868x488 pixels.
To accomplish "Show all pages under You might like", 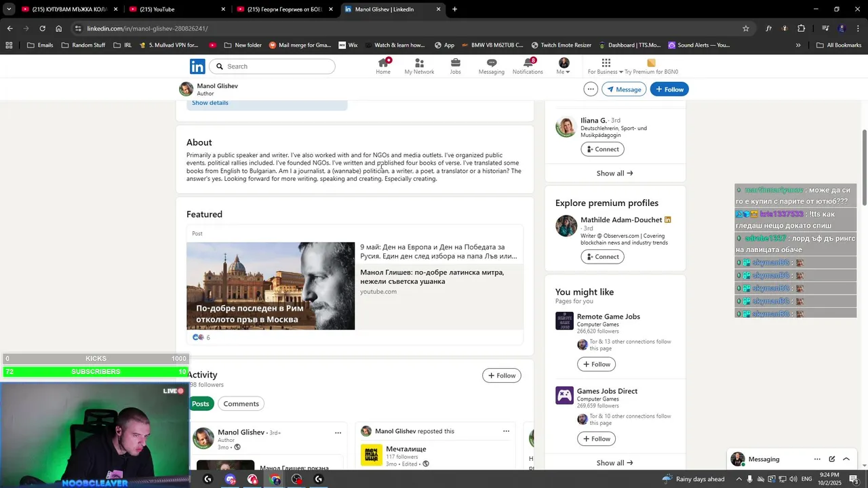I will [x=614, y=463].
